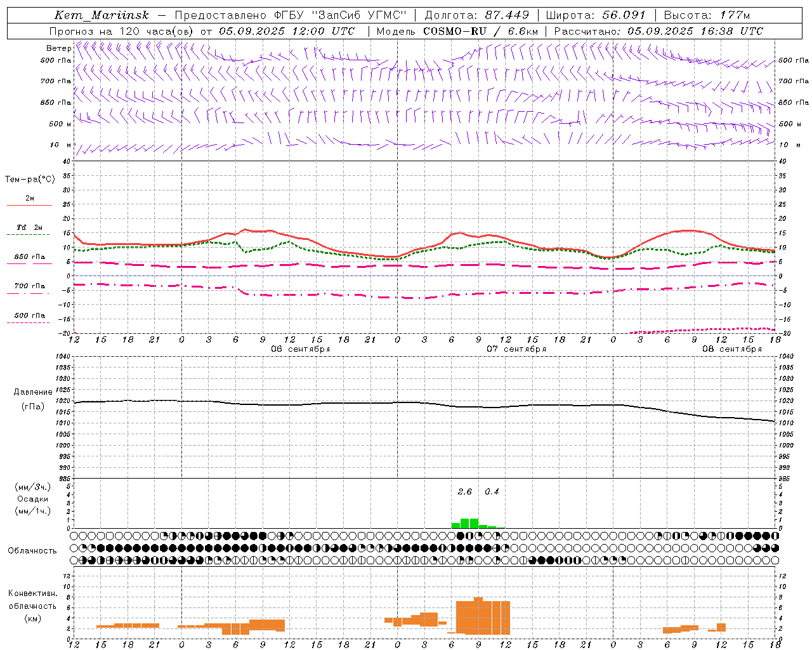Click the latitude value 56.091
This screenshot has height=650, width=812.
[624, 15]
